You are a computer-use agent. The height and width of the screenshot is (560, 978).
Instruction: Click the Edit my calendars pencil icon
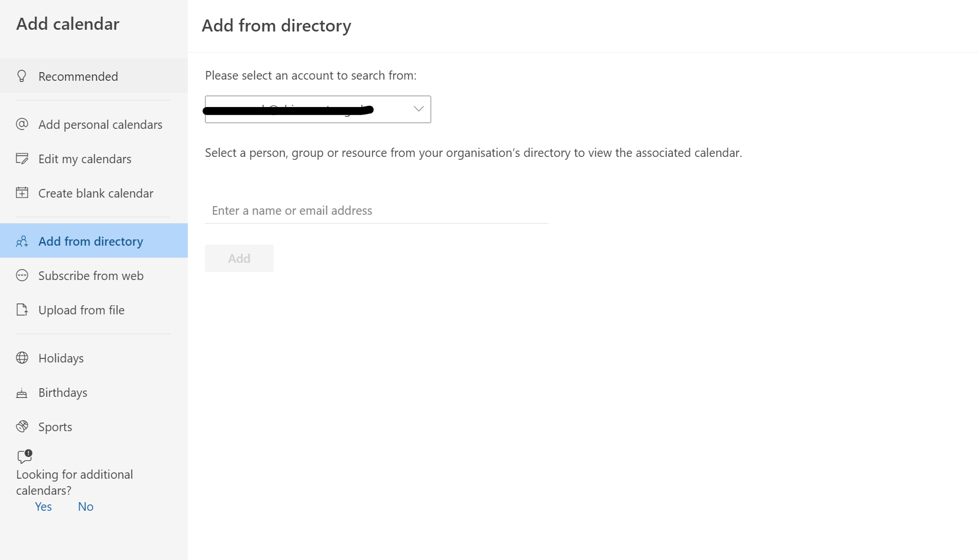pos(22,159)
